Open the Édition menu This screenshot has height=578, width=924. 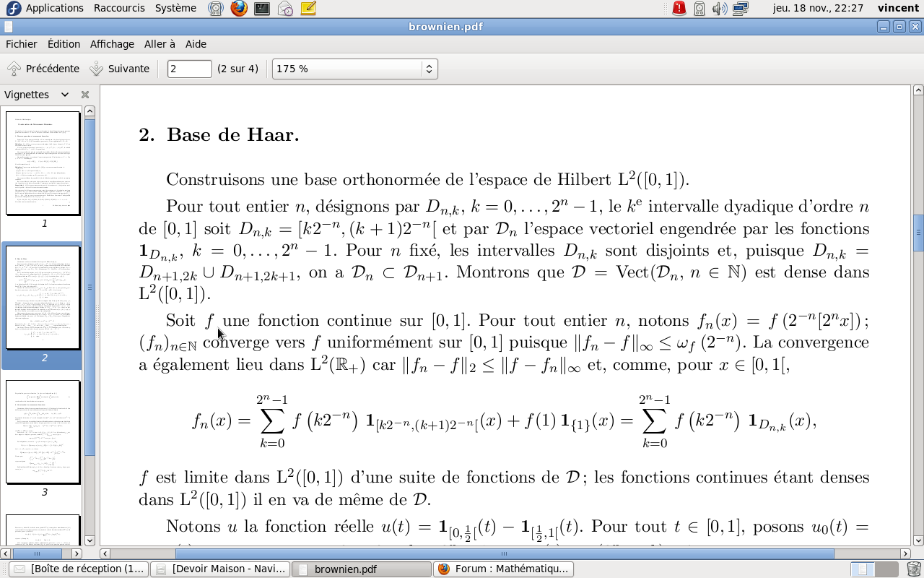[x=64, y=44]
